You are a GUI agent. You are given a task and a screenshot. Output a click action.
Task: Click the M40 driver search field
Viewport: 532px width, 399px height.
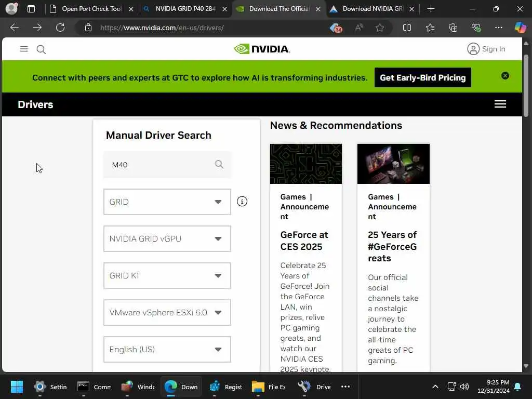[x=167, y=165]
